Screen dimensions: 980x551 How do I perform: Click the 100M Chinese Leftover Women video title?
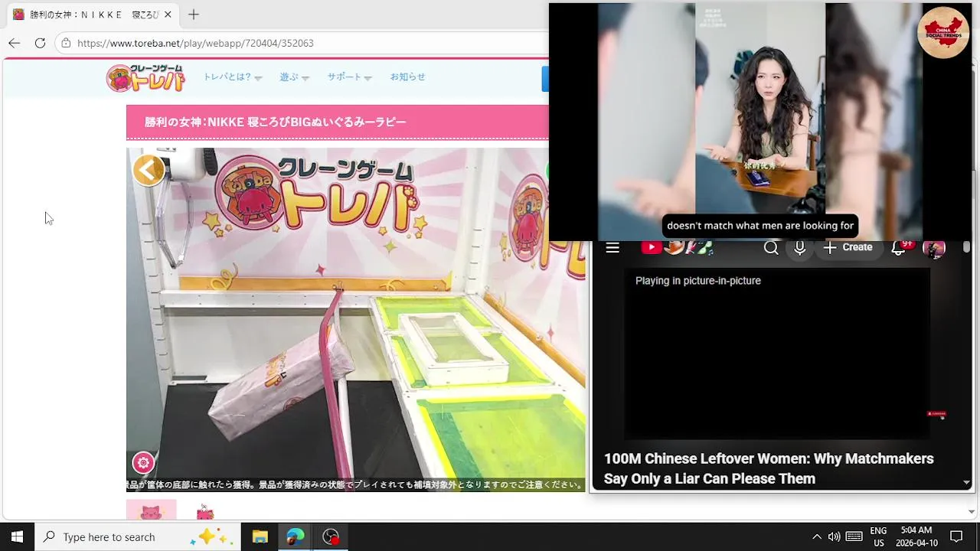[x=769, y=468]
